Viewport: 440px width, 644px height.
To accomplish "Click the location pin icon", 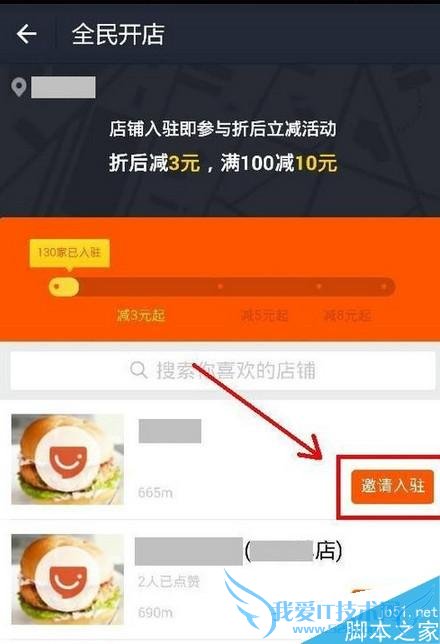I will pos(18,87).
